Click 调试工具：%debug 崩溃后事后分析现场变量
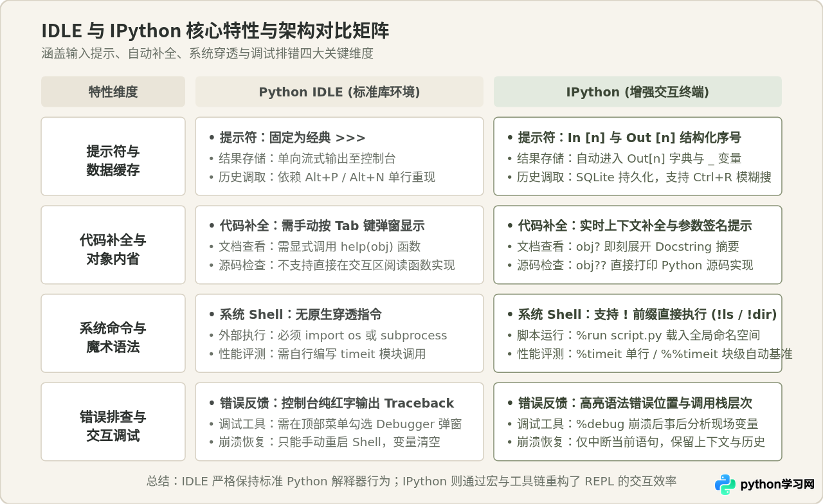Image resolution: width=823 pixels, height=504 pixels. [x=633, y=424]
